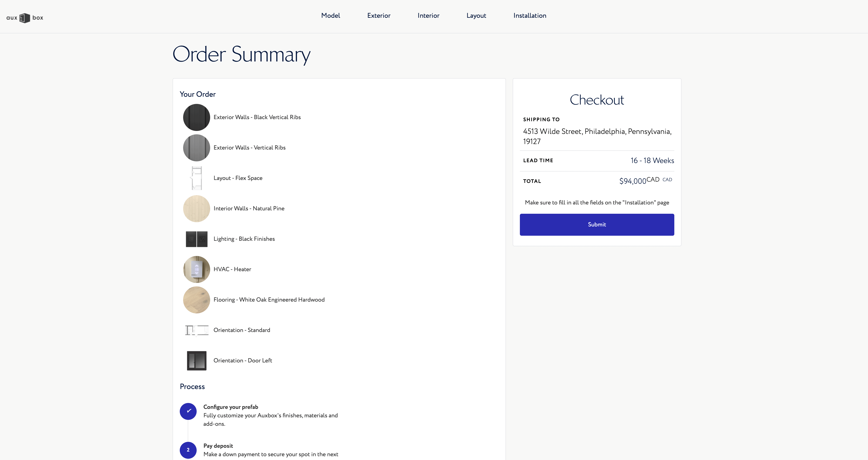The height and width of the screenshot is (460, 868).
Task: Click the Black Finishes lighting thumbnail
Action: (x=196, y=239)
